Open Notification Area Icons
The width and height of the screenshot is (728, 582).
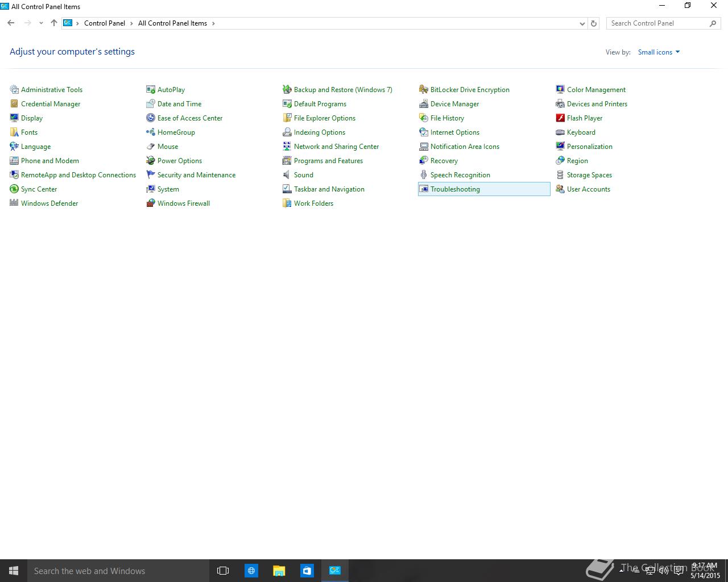tap(465, 147)
